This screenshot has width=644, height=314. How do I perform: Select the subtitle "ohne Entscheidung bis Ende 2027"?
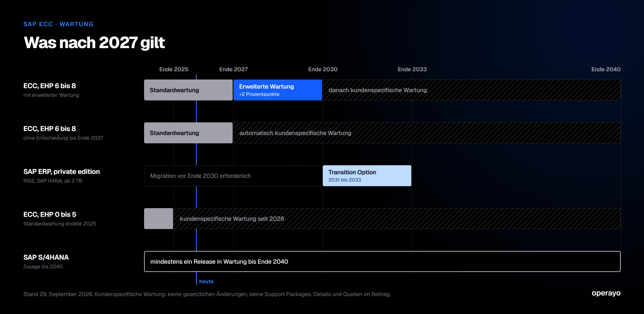[x=63, y=138]
